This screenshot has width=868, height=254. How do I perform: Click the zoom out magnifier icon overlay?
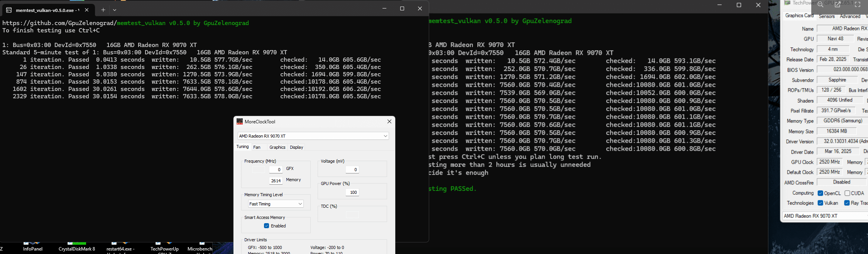tap(821, 5)
